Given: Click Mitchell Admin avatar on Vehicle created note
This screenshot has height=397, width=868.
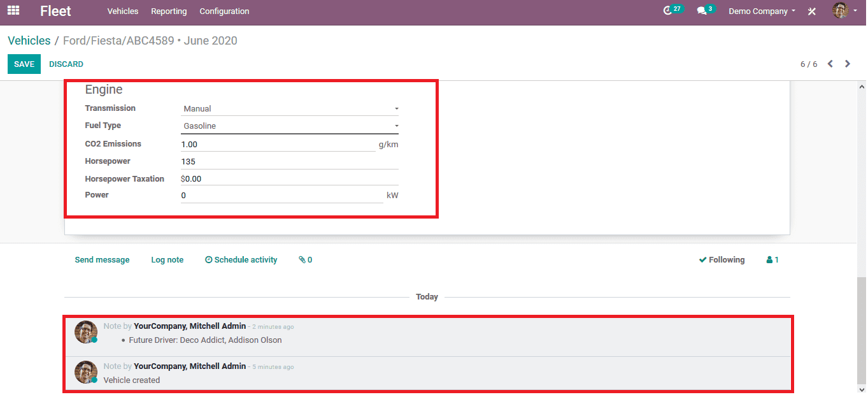Looking at the screenshot, I should (x=86, y=372).
